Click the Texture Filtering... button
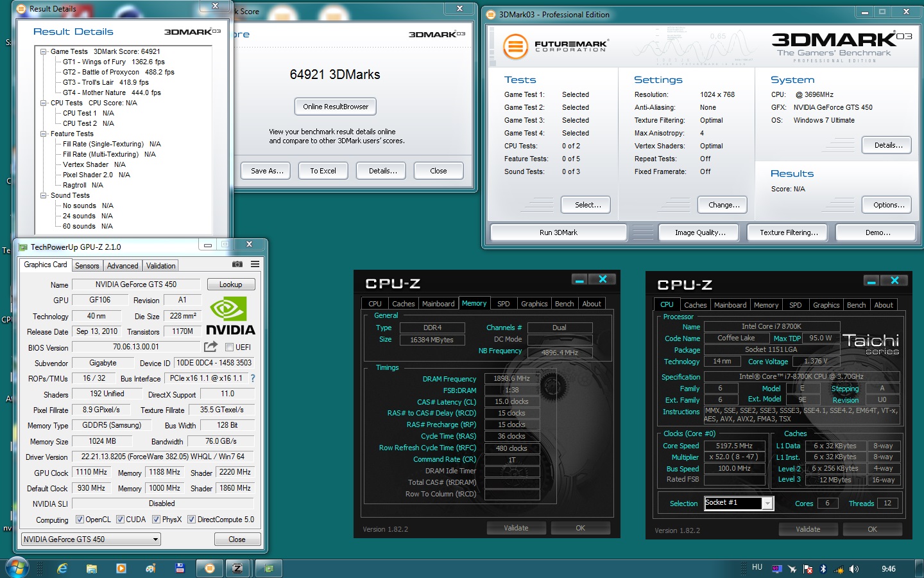Screen dimensions: 924x578 tap(789, 232)
